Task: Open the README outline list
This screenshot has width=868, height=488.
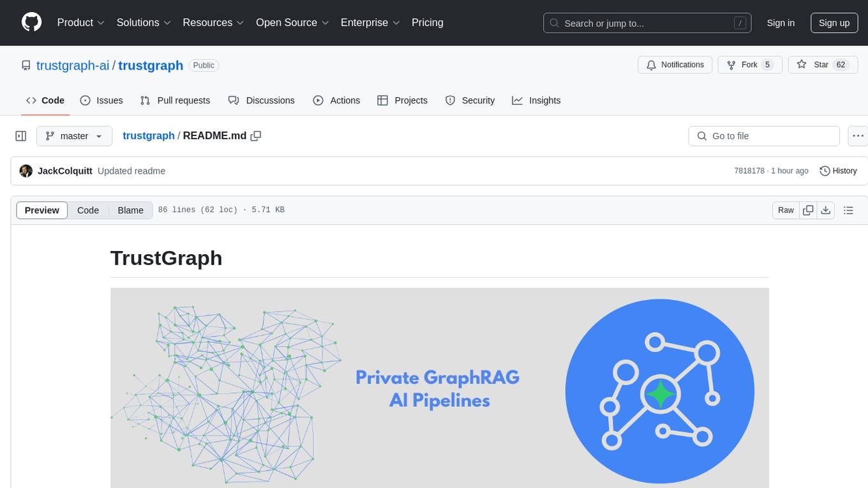Action: (848, 210)
